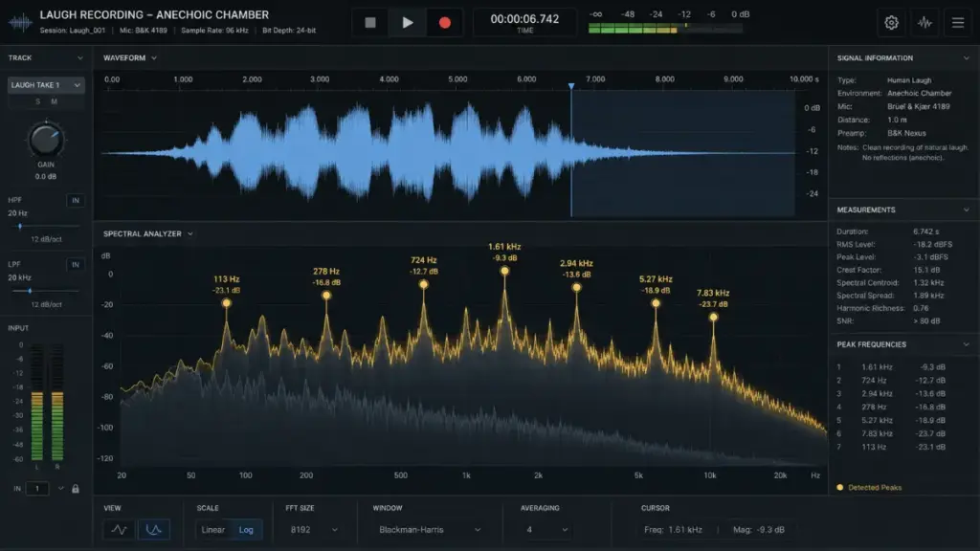Click the output level meter in the top bar
Viewport: 980px width, 551px height.
click(666, 28)
